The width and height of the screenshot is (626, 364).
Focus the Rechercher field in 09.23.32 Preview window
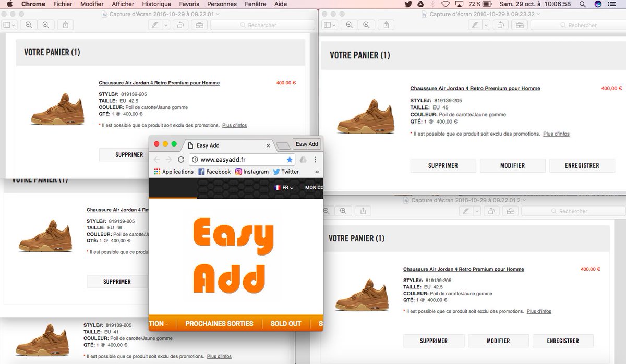click(577, 25)
